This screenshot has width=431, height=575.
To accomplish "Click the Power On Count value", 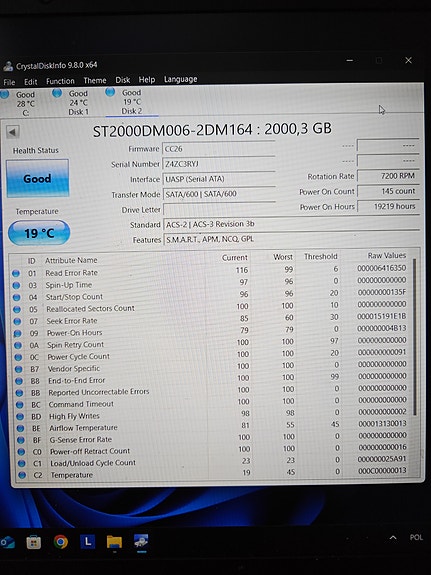I will (388, 191).
